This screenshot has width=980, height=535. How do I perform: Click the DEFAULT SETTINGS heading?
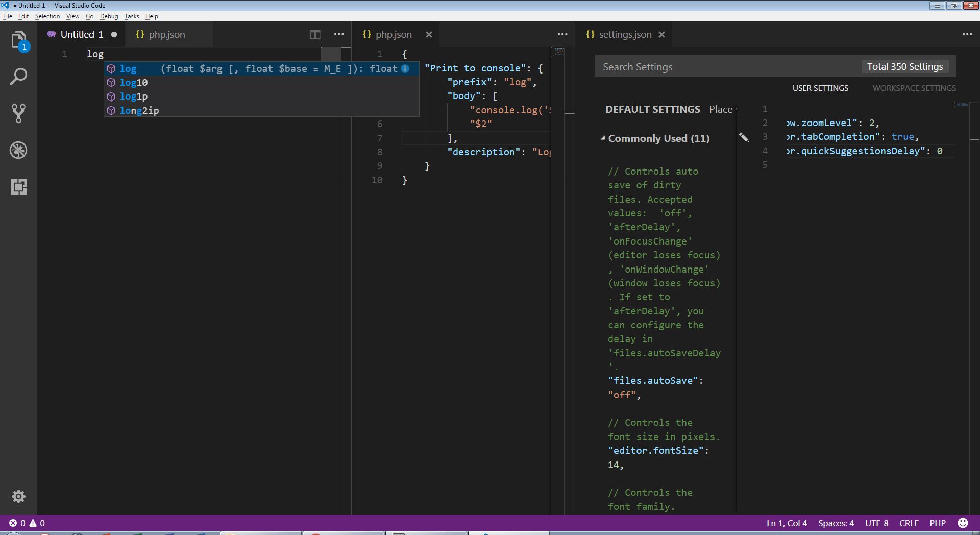[x=653, y=109]
